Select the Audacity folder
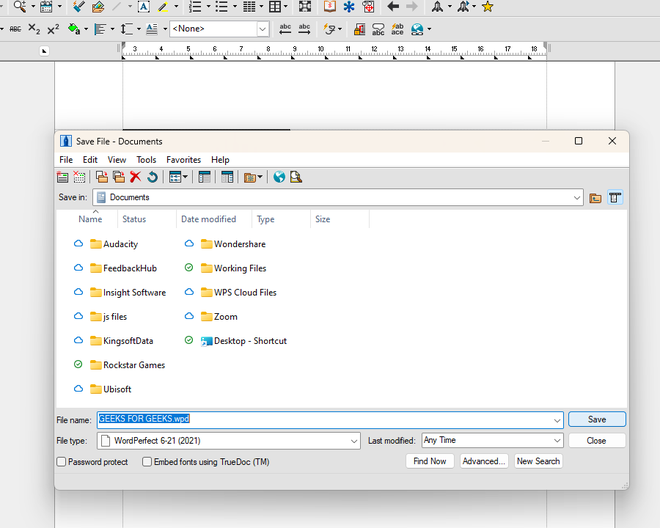The width and height of the screenshot is (660, 528). 114,244
